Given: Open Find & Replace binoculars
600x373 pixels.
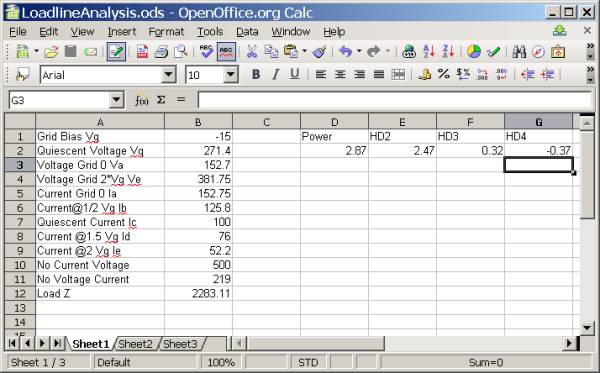Looking at the screenshot, I should pos(519,51).
